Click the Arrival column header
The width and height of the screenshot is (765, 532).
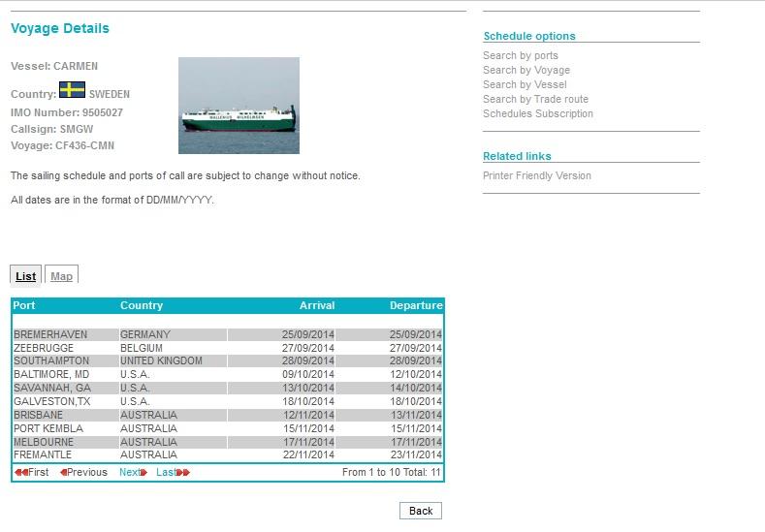tap(317, 305)
